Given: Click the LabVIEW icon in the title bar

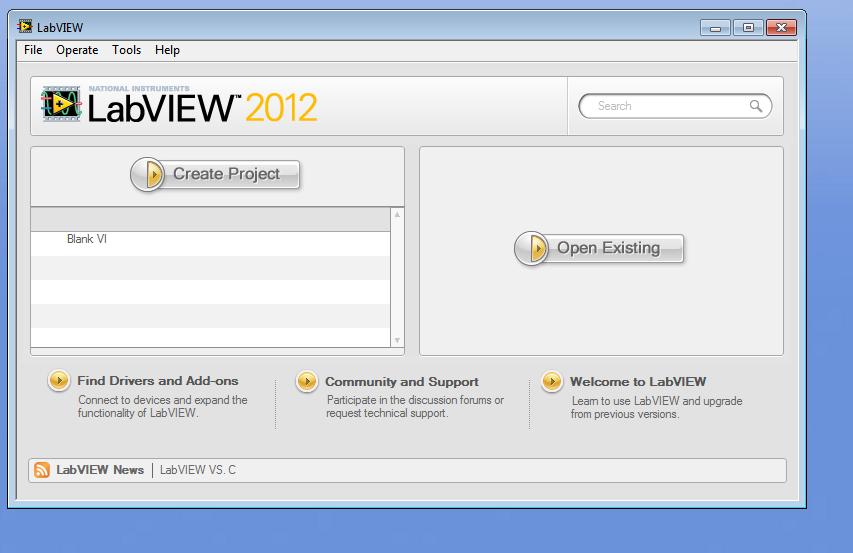Looking at the screenshot, I should [x=24, y=26].
